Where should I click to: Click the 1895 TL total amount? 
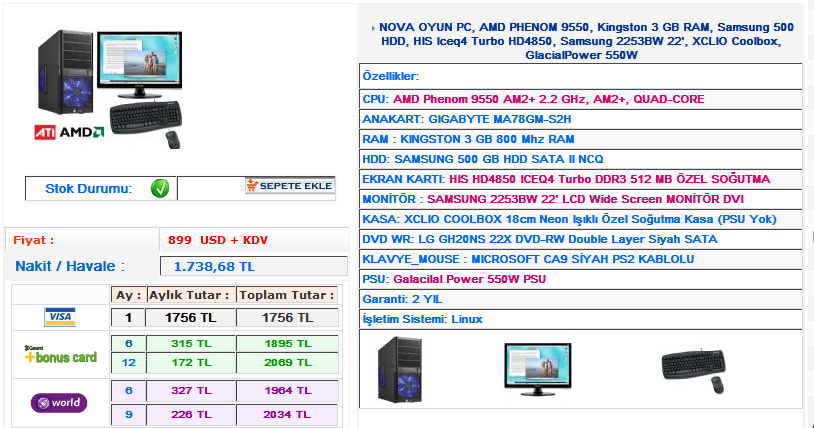click(287, 343)
